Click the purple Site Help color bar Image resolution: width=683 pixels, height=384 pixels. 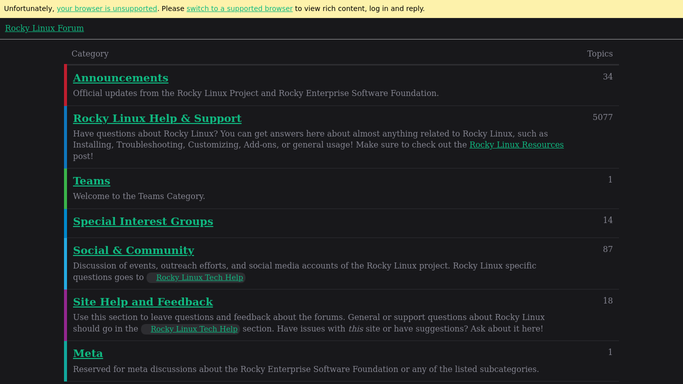(x=65, y=315)
